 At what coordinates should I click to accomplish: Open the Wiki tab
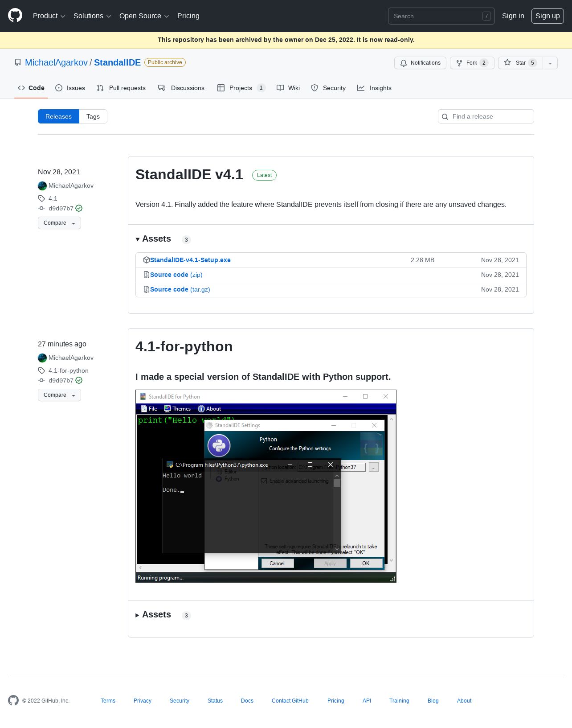click(x=288, y=88)
